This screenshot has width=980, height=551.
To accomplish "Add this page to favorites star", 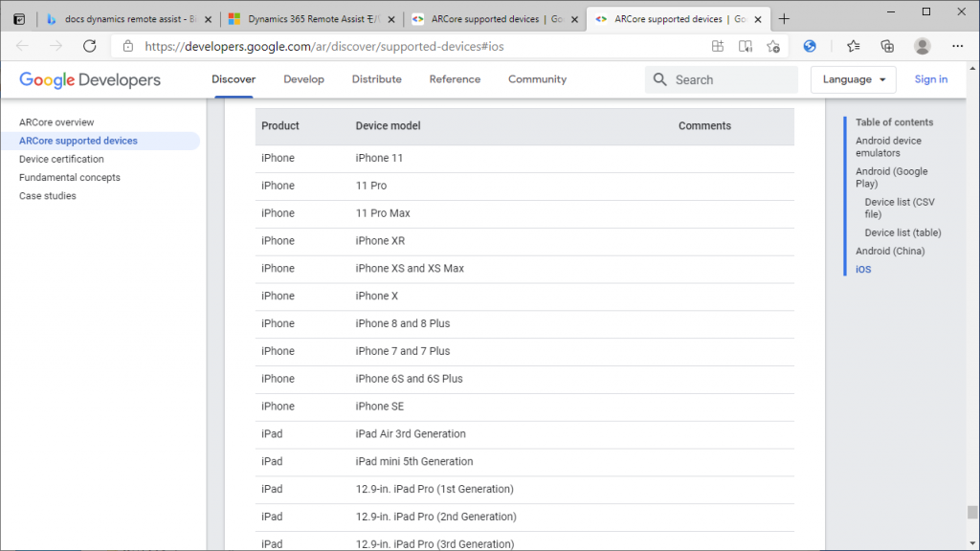I will [773, 46].
